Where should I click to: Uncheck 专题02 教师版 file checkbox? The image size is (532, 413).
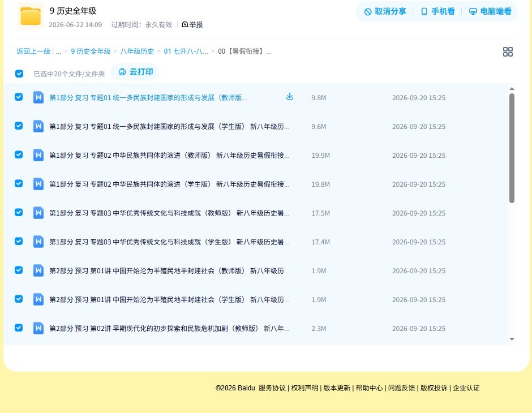[19, 154]
